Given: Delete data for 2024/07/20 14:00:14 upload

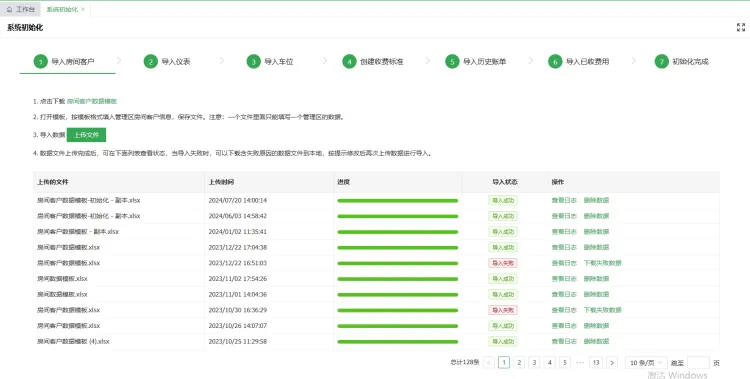Looking at the screenshot, I should point(596,201).
